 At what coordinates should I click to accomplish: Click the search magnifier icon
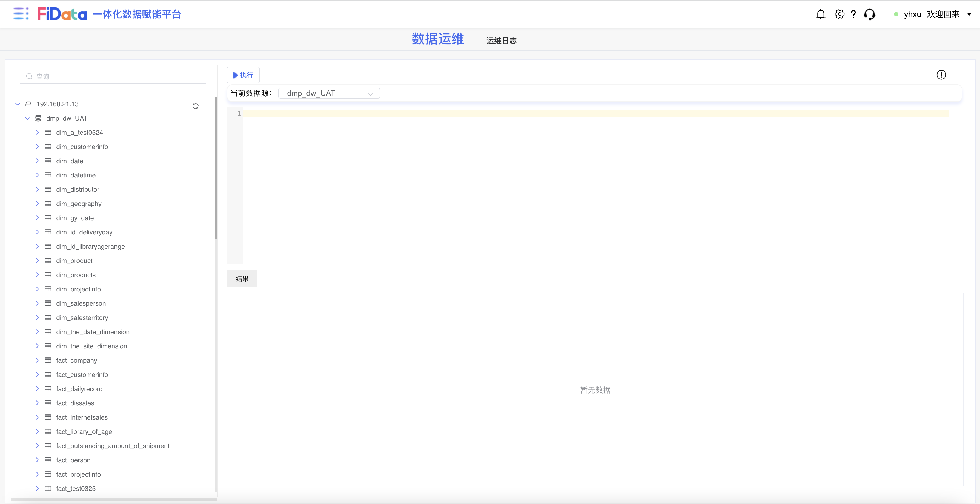(29, 76)
